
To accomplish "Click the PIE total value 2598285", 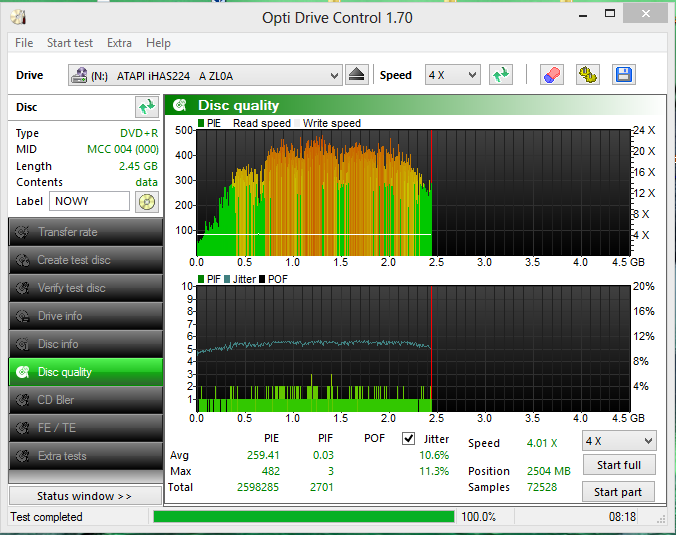I will [x=258, y=487].
